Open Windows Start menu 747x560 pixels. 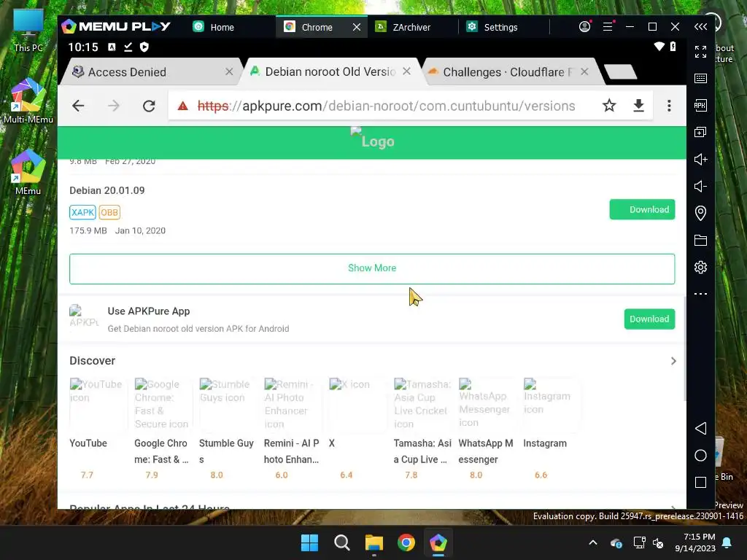point(309,542)
